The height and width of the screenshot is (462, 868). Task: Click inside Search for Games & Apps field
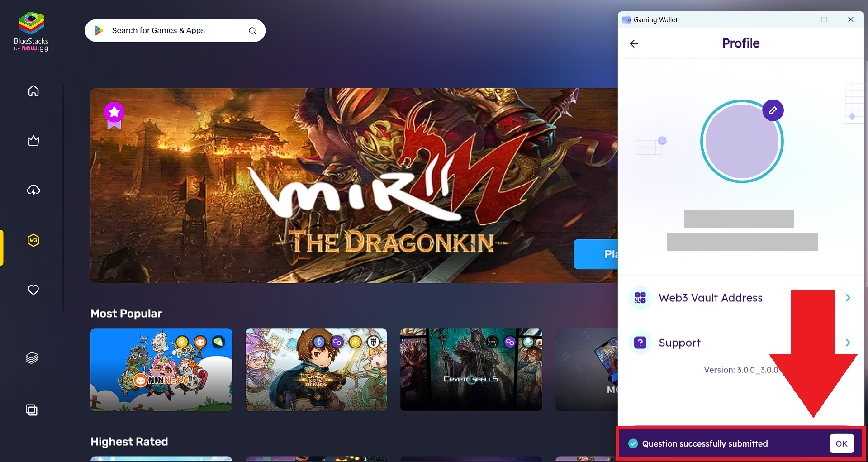pyautogui.click(x=175, y=30)
